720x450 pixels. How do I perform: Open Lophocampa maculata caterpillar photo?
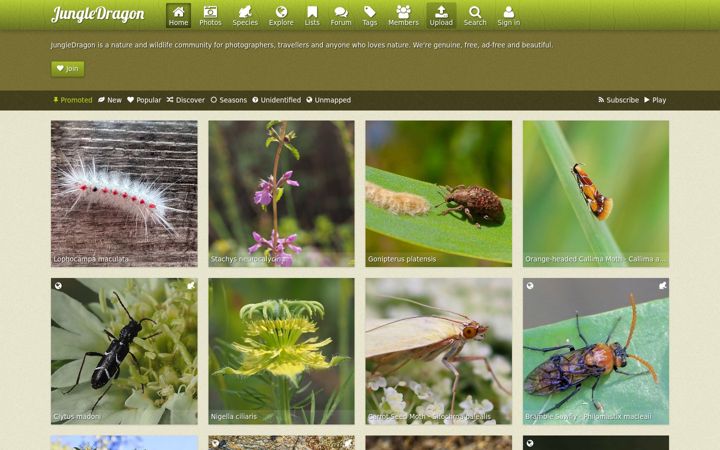pos(124,193)
